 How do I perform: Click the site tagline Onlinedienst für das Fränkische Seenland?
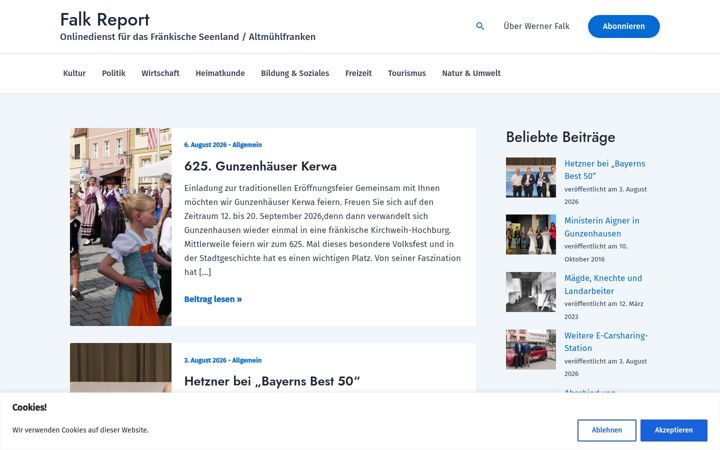pos(187,37)
